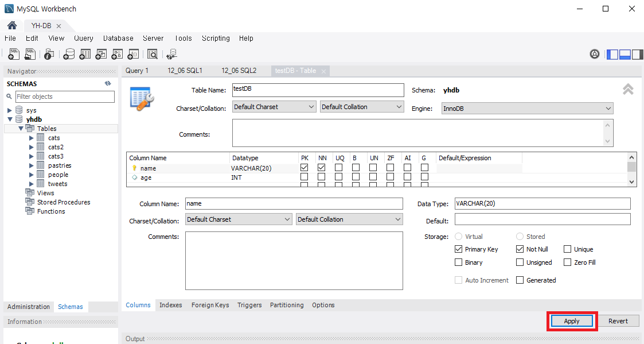Create a new SQL tab icon

pos(14,54)
